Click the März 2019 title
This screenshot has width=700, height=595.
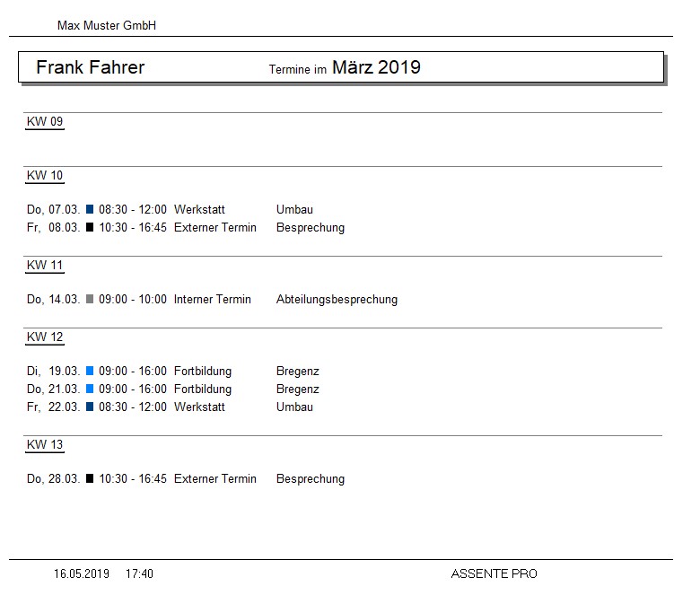(x=376, y=67)
